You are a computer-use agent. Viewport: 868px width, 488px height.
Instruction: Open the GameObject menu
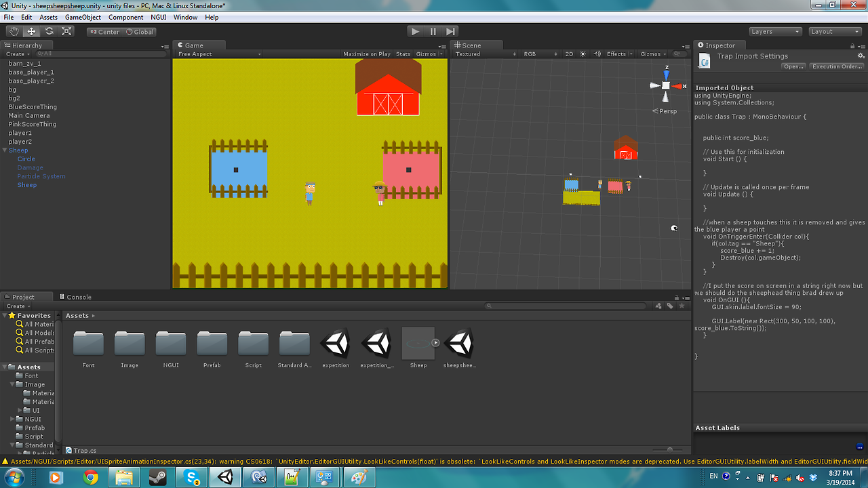83,17
